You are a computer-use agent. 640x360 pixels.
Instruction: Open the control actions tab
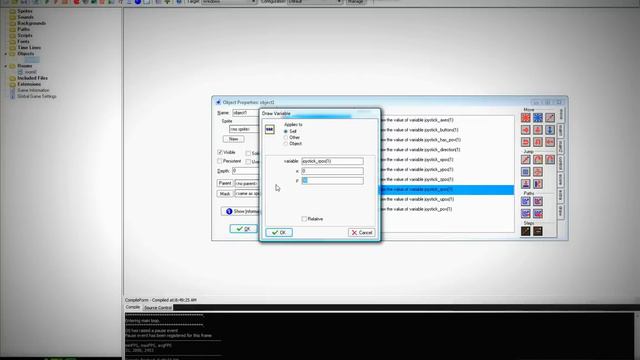click(x=561, y=163)
